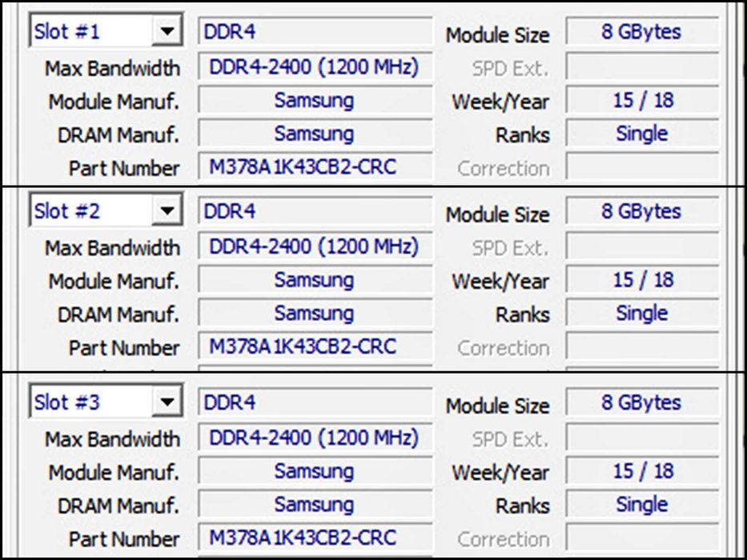
Task: Click Week/Year value 15 / 18 in Slot #3 panel
Action: tap(642, 471)
